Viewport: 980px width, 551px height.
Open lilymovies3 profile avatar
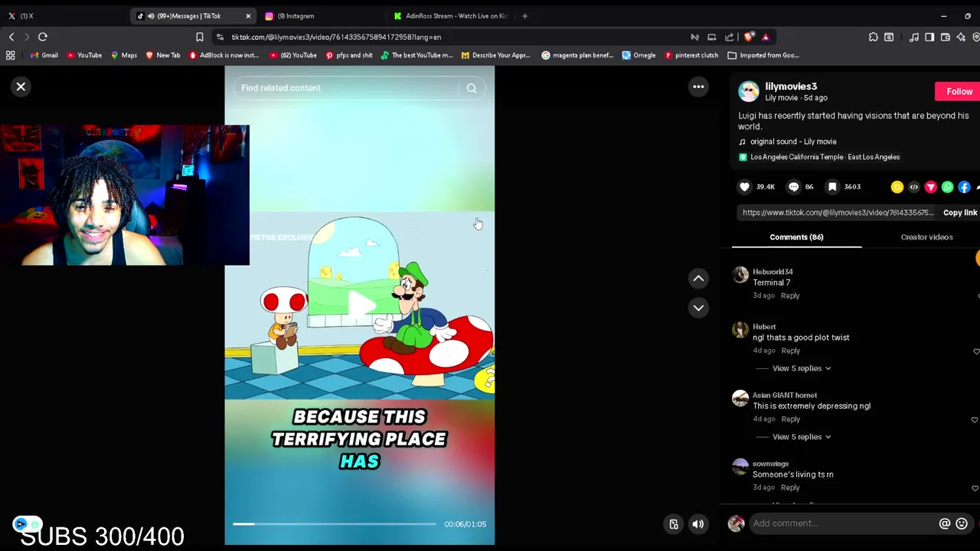(748, 91)
